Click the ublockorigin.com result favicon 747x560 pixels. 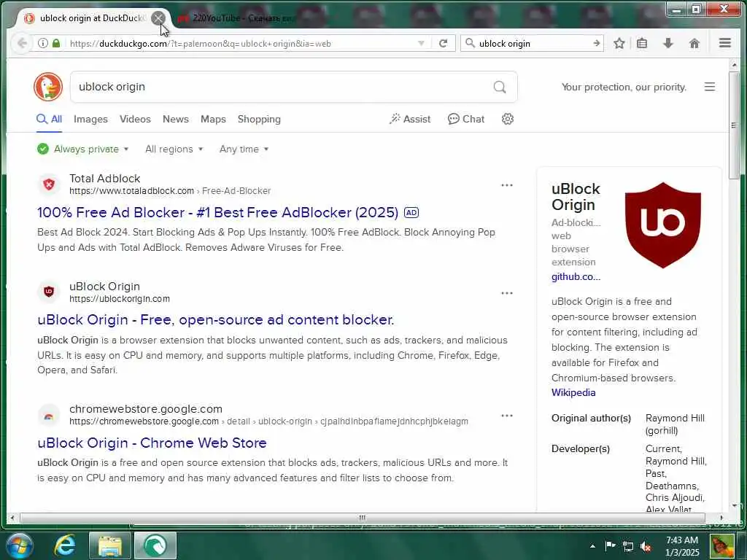coord(49,292)
